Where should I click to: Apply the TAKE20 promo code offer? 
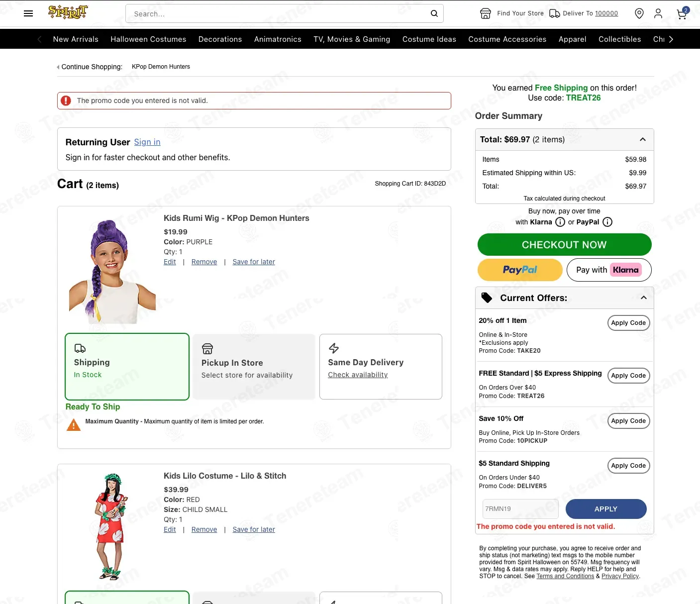[x=628, y=323]
